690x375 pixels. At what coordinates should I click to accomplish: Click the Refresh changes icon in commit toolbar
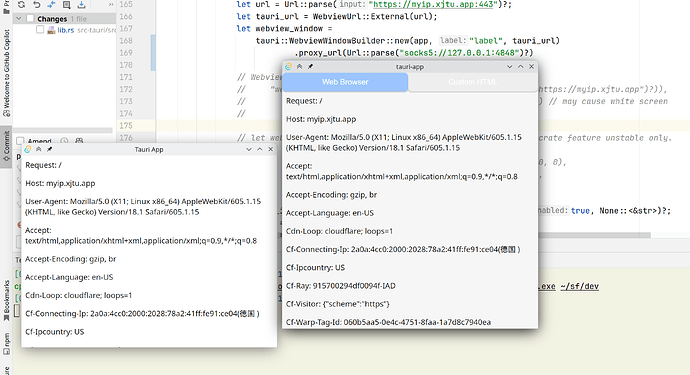(x=21, y=5)
